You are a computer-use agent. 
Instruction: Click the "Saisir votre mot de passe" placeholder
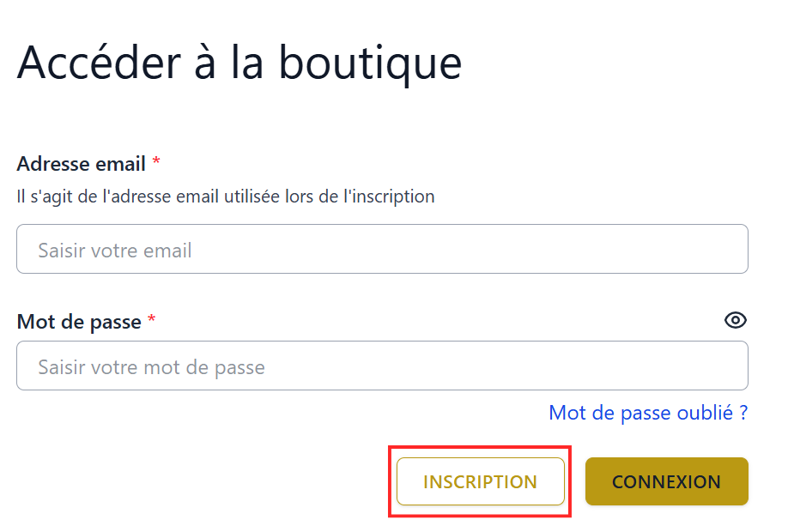(151, 367)
